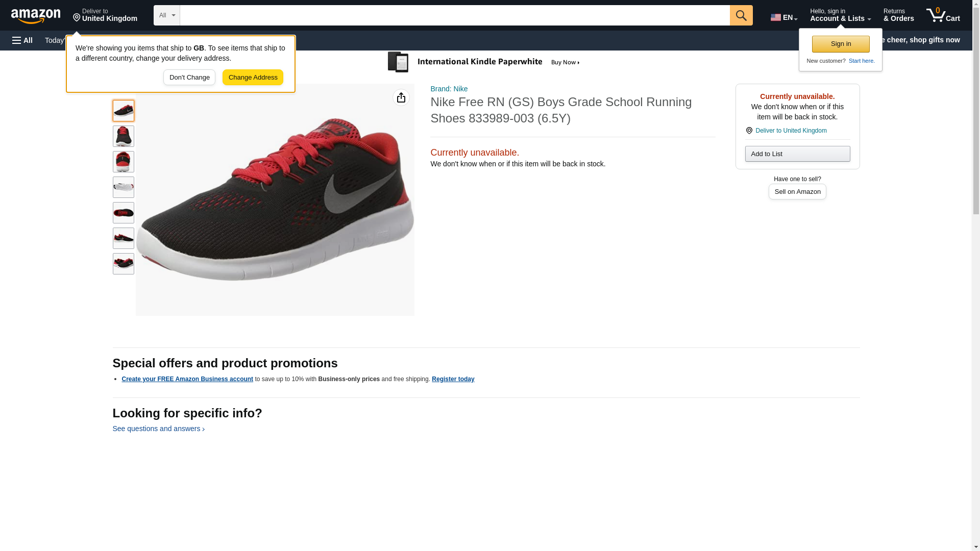Click the share icon on product image

(x=401, y=97)
